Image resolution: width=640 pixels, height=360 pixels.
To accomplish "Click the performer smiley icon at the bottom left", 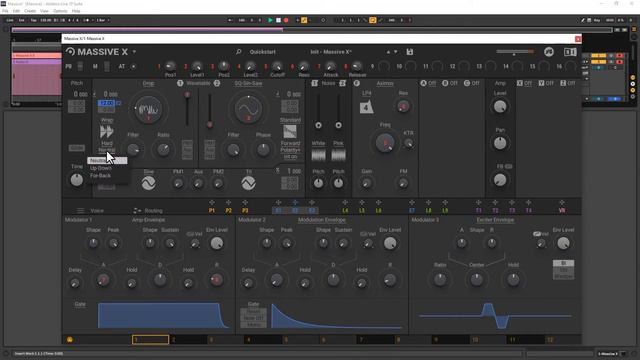I will point(70,339).
